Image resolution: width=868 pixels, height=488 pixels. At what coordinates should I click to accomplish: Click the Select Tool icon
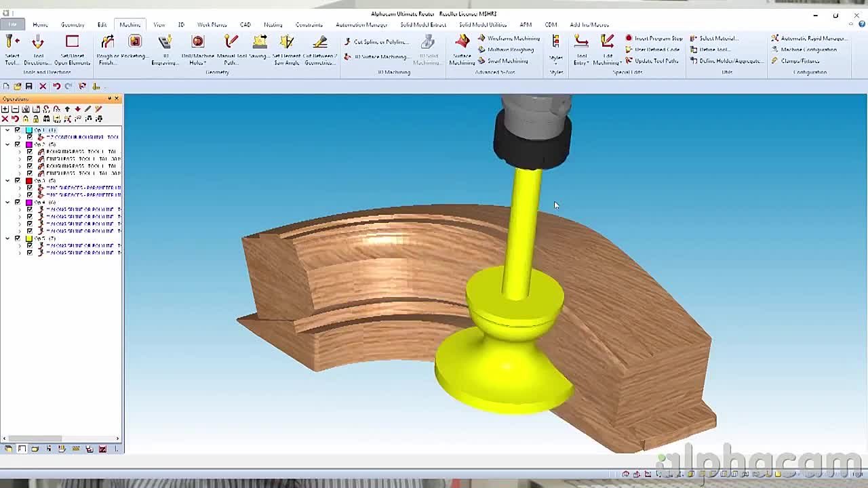pos(12,42)
